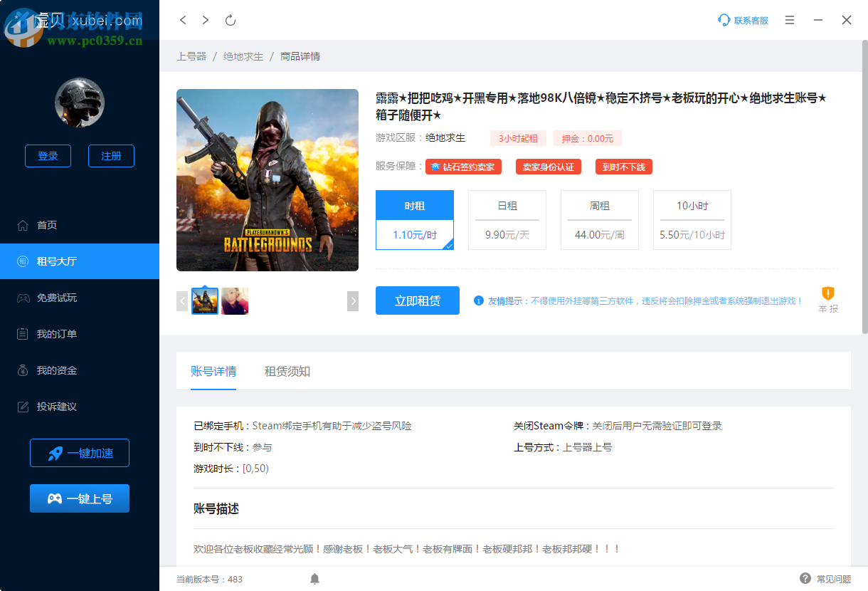The image size is (868, 591).
Task: Select the 周租 weekly rental plan
Action: pos(599,219)
